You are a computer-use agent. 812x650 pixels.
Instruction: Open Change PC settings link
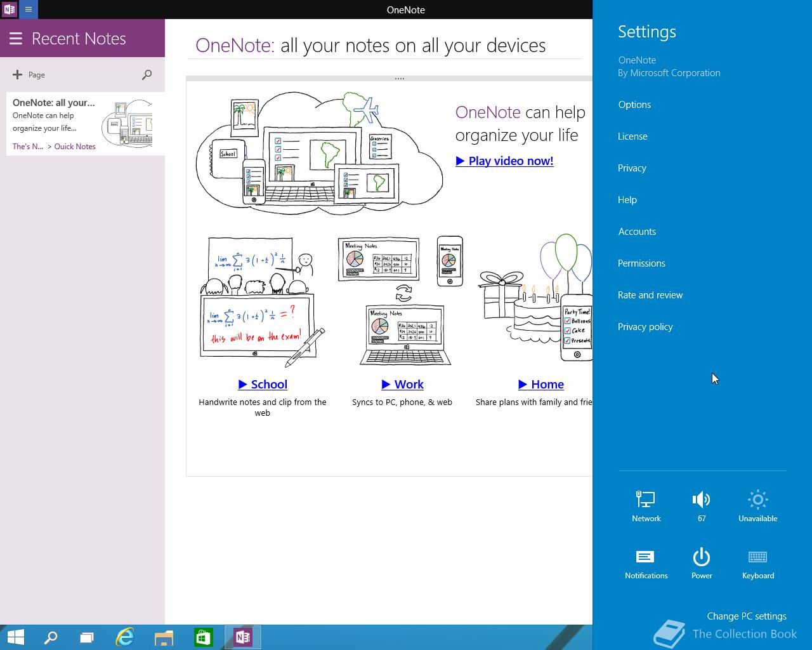(747, 616)
